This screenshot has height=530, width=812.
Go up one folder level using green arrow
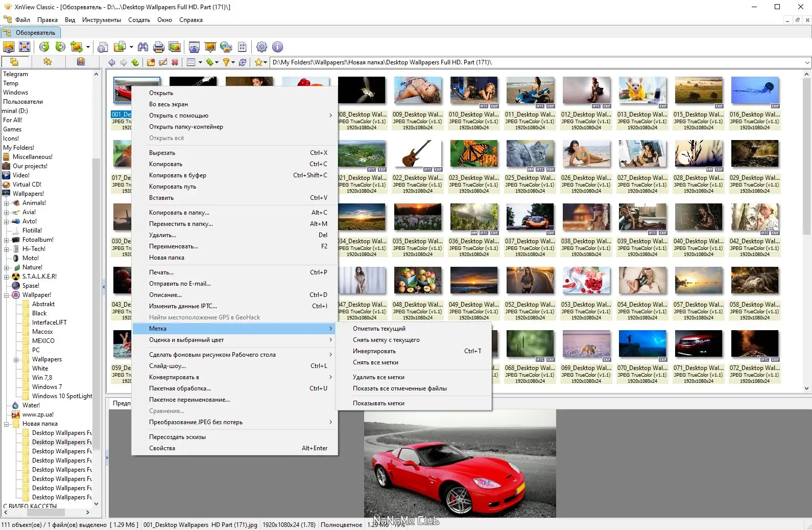pyautogui.click(x=135, y=62)
